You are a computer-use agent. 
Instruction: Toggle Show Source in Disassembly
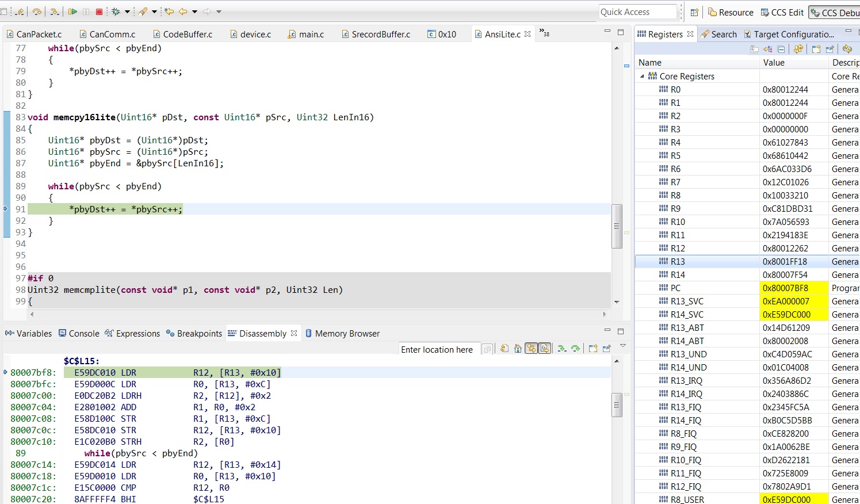point(544,349)
